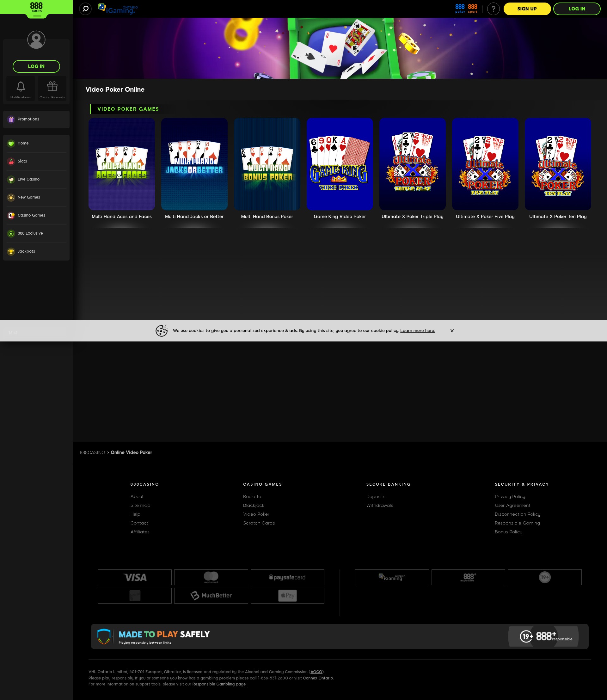Launch Ultimate X Poker Five Play
The image size is (607, 700).
click(x=485, y=164)
